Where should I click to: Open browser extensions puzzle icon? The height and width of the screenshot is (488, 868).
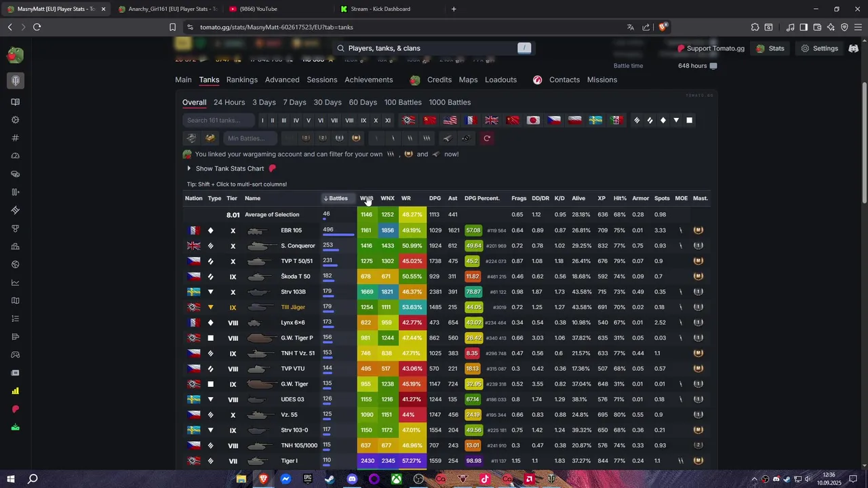point(755,27)
